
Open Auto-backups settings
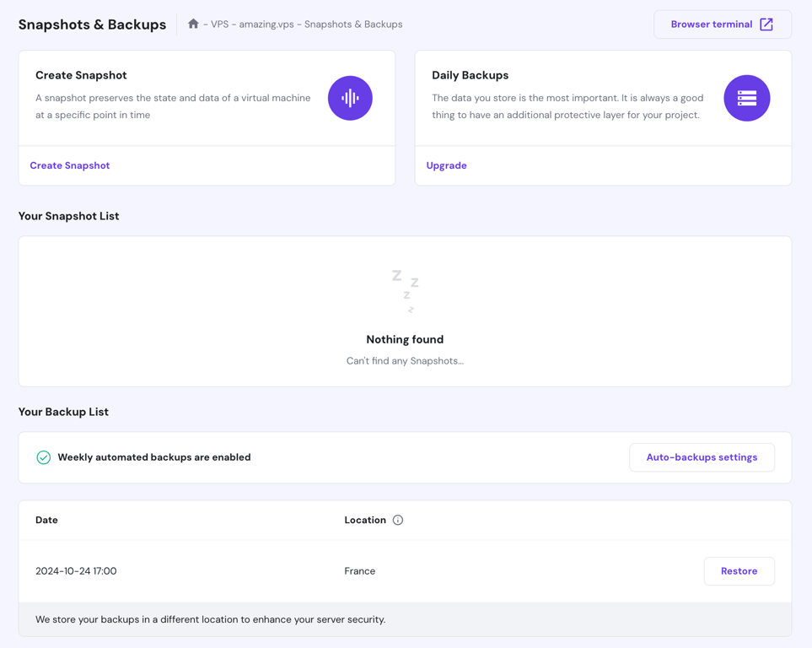702,456
